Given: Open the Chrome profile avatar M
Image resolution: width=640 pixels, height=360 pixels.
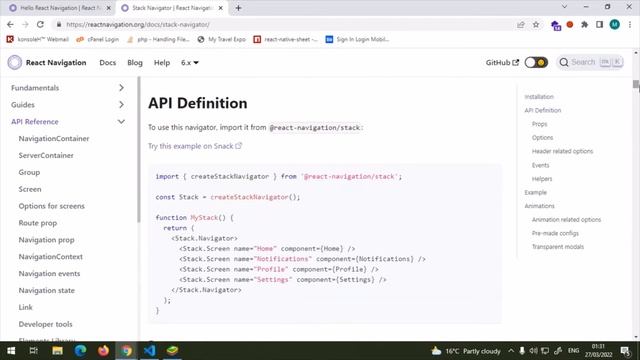Looking at the screenshot, I should coord(614,25).
